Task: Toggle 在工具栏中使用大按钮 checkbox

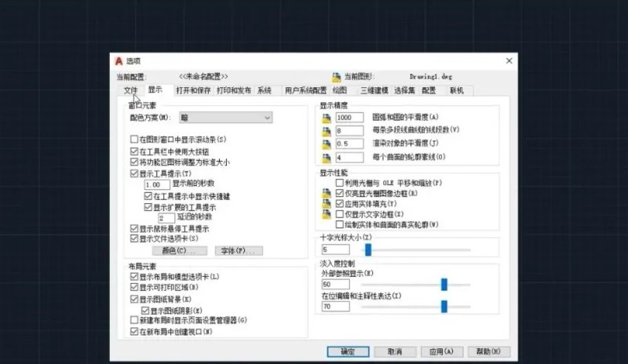Action: point(134,151)
